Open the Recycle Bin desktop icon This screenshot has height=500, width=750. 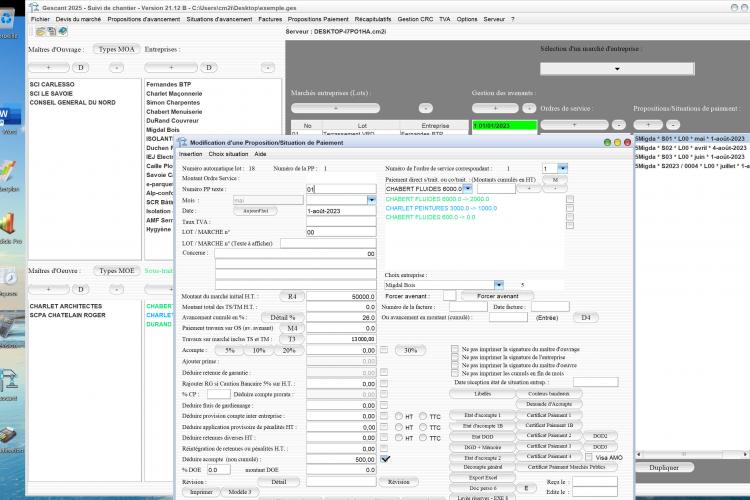[7, 19]
